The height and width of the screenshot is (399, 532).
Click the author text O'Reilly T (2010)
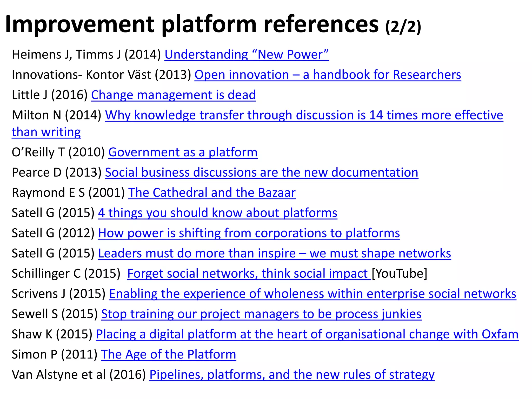[58, 152]
